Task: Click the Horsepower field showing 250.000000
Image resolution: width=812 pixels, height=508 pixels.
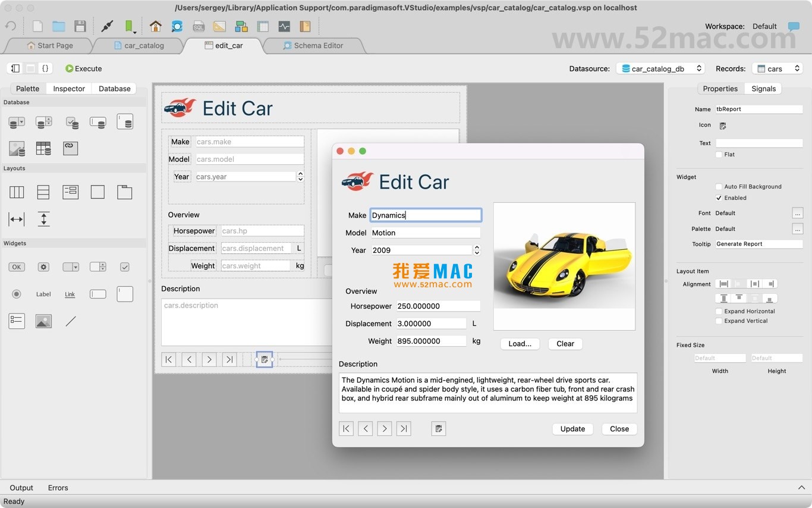Action: pos(438,306)
